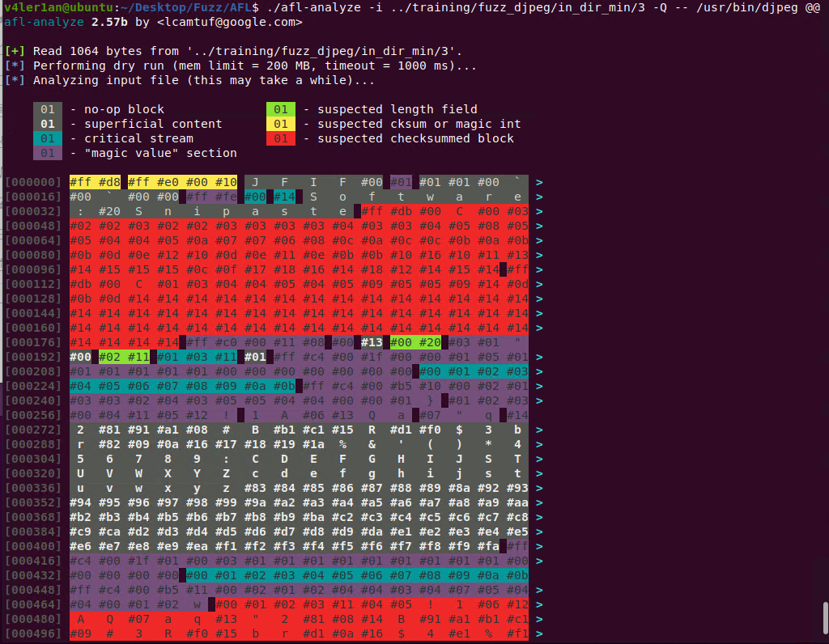Click the '$' character in row 000272
829x644 pixels.
point(460,430)
